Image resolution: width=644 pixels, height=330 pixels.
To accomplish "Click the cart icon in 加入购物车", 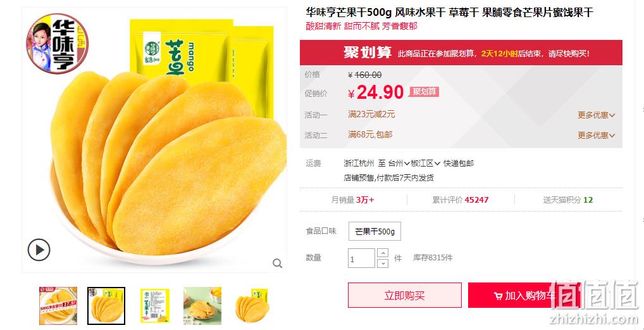I will point(498,296).
